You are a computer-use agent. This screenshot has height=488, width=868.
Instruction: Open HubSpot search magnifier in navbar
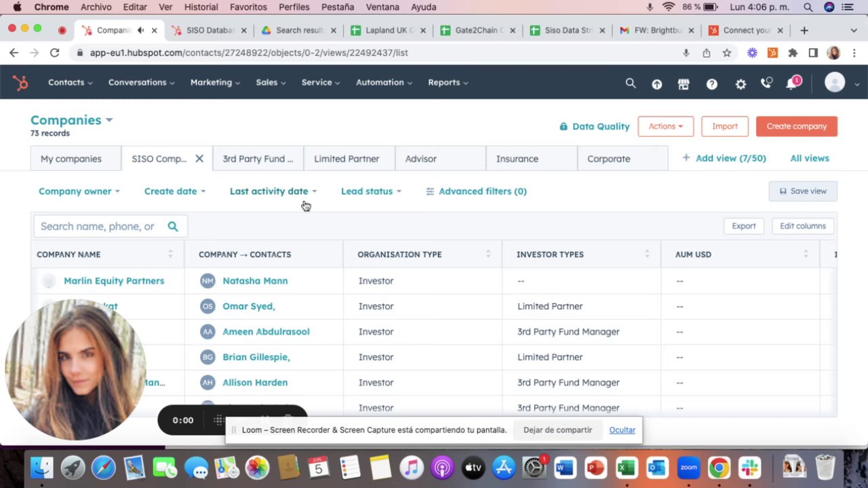pos(631,83)
